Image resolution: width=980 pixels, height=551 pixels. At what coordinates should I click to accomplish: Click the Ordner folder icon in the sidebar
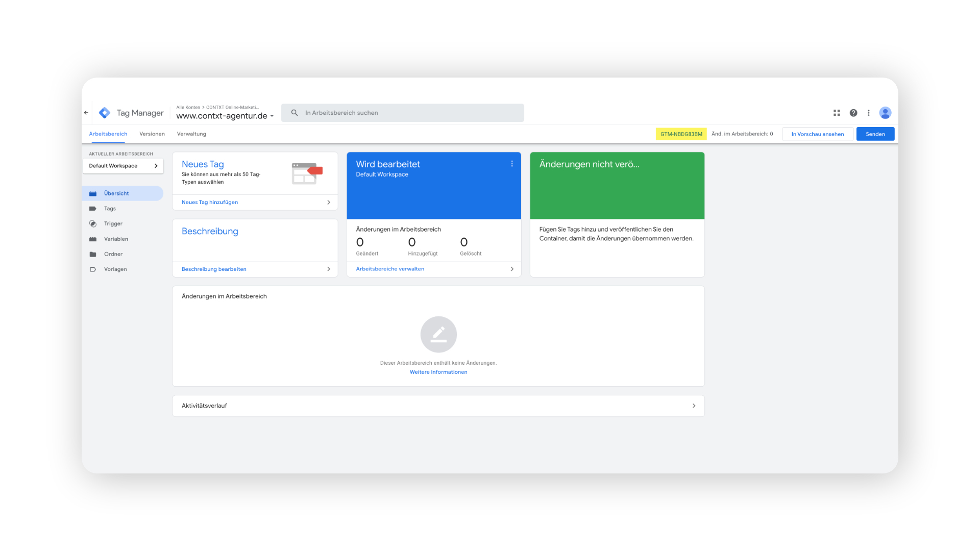[x=93, y=254]
